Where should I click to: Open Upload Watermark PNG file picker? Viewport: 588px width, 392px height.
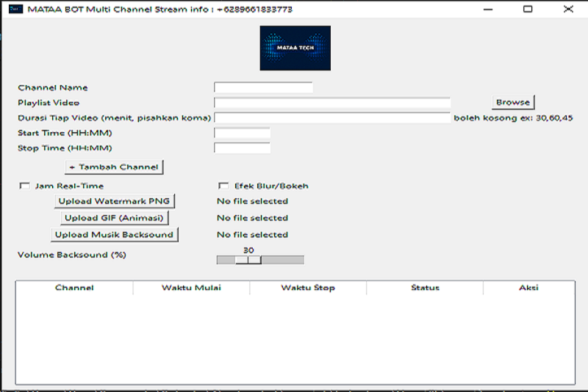[115, 201]
